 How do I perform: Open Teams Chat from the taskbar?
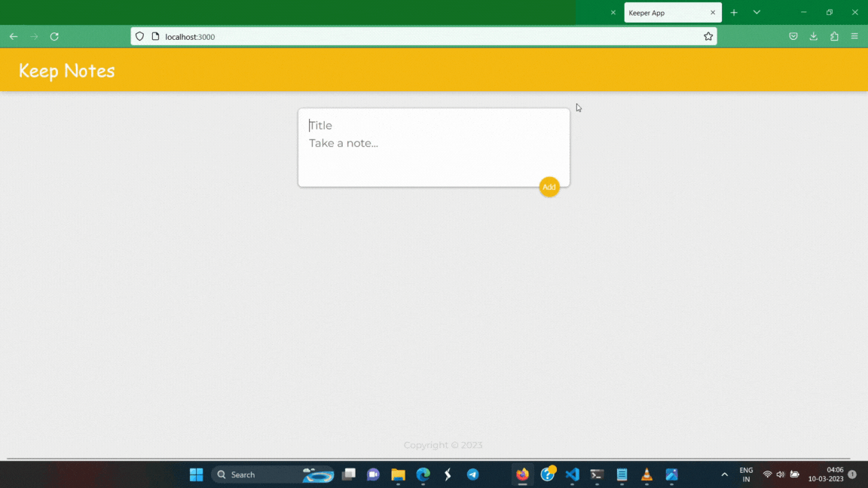[x=373, y=474]
